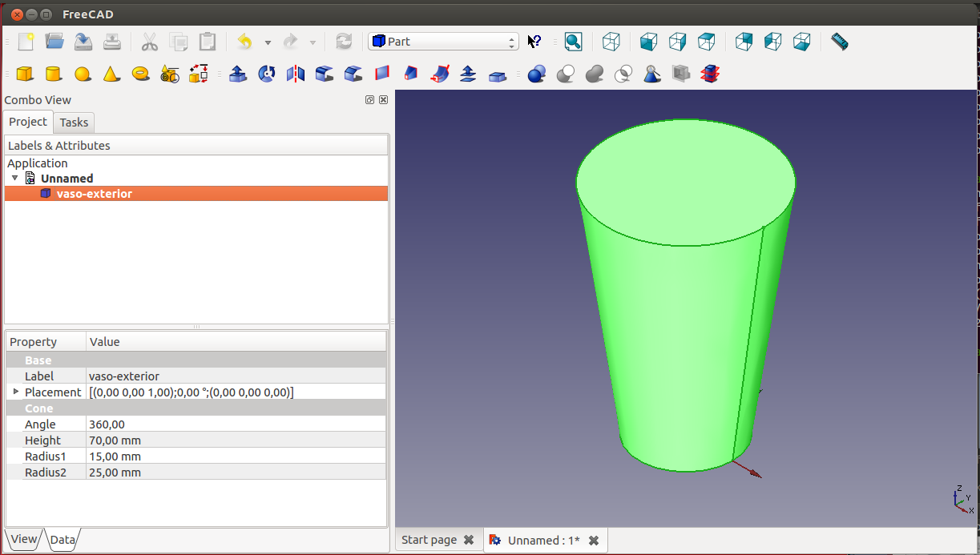Open the undo history dropdown arrow
This screenshot has height=555, width=980.
[268, 42]
